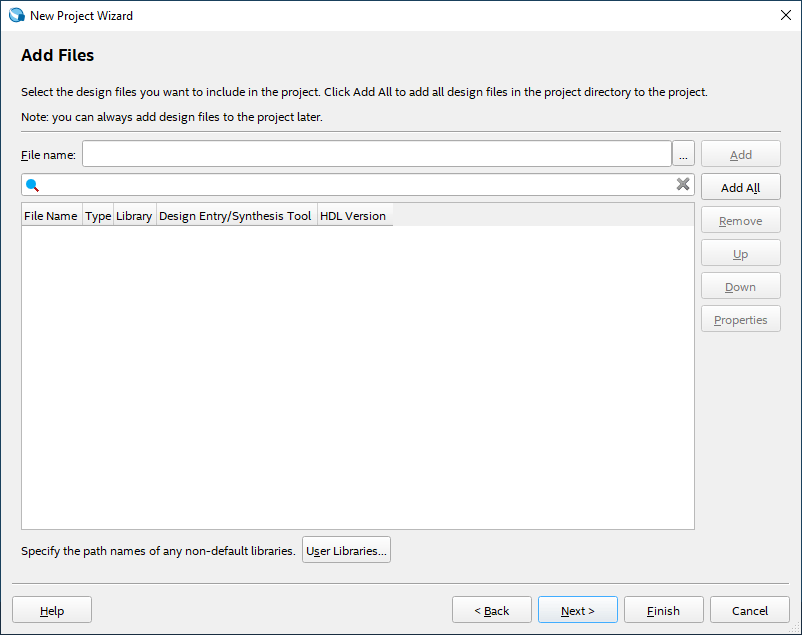Screen dimensions: 802x635
Task: Sort by HDL Version column header
Action: [353, 216]
